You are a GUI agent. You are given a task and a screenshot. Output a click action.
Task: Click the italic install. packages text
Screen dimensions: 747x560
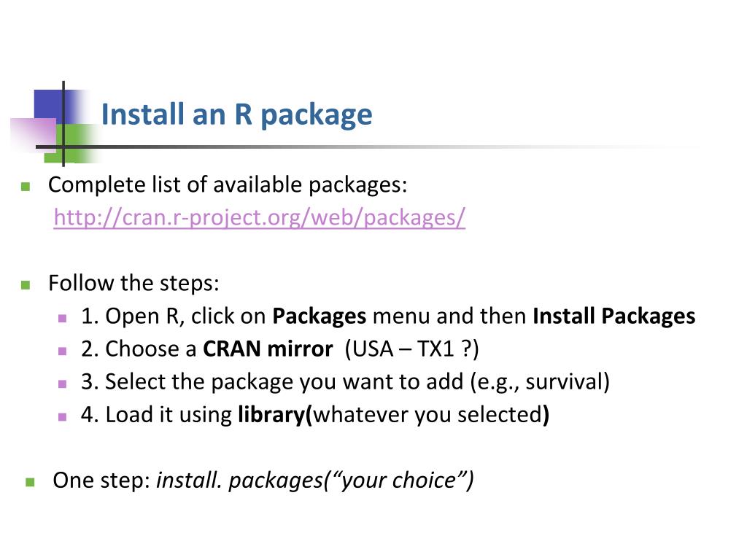(239, 481)
